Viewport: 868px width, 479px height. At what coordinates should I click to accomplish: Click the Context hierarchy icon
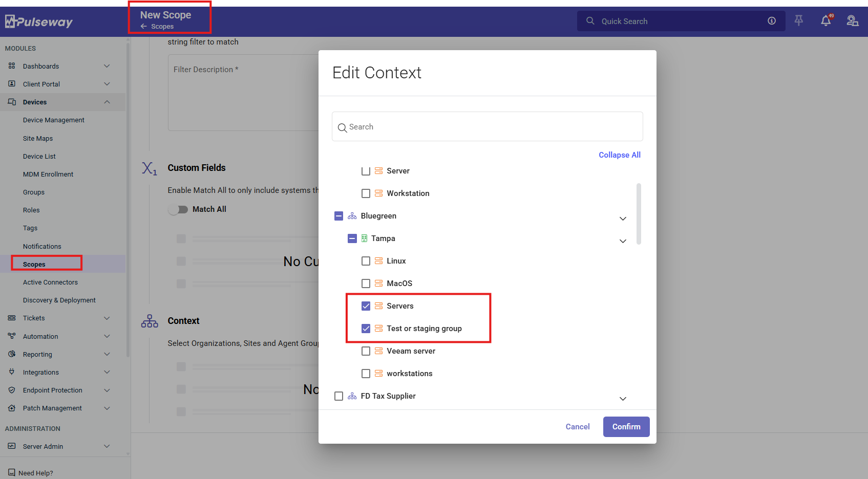coord(150,321)
